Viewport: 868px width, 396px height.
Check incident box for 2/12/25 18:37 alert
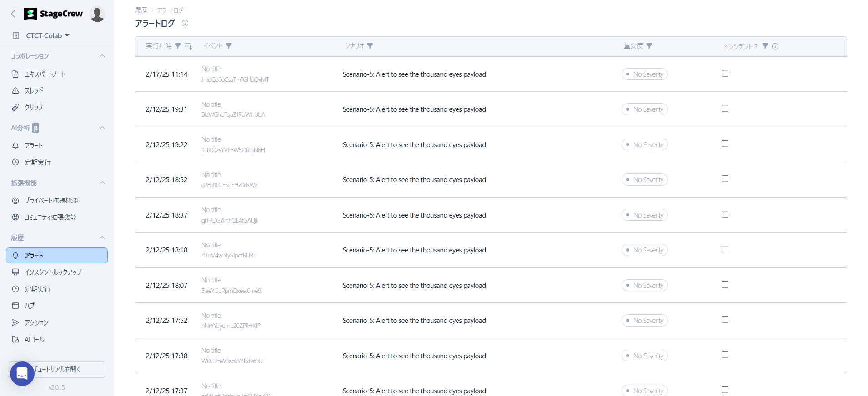coord(725,214)
